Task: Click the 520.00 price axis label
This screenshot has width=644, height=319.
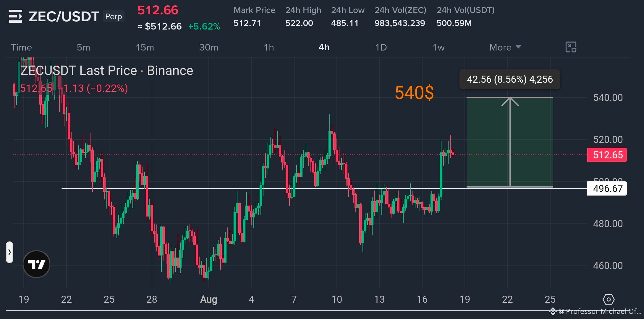Action: click(x=608, y=139)
